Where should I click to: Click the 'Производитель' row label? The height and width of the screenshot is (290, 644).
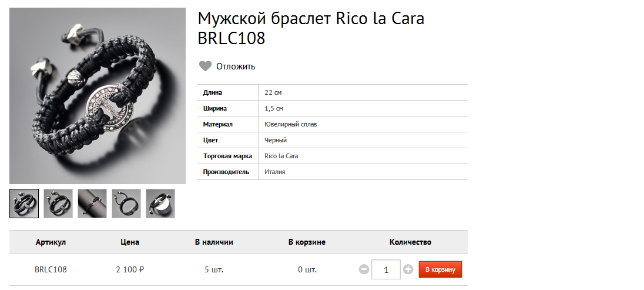point(226,172)
